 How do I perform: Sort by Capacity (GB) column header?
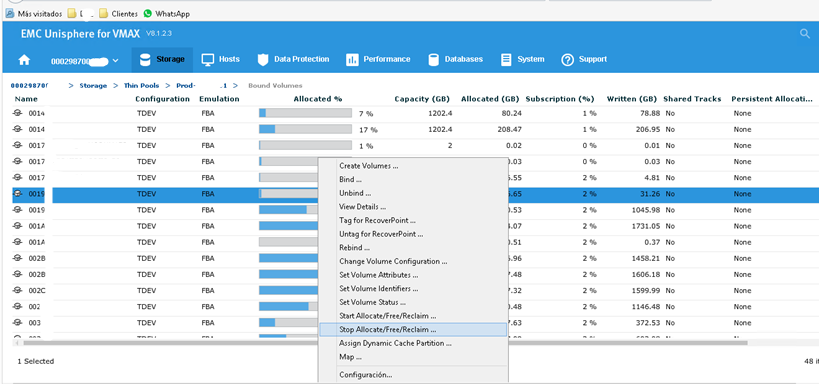tap(422, 99)
